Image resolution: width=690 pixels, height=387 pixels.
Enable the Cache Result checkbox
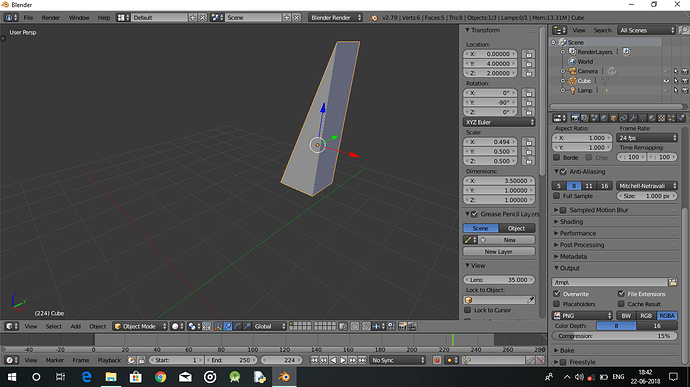coord(621,304)
